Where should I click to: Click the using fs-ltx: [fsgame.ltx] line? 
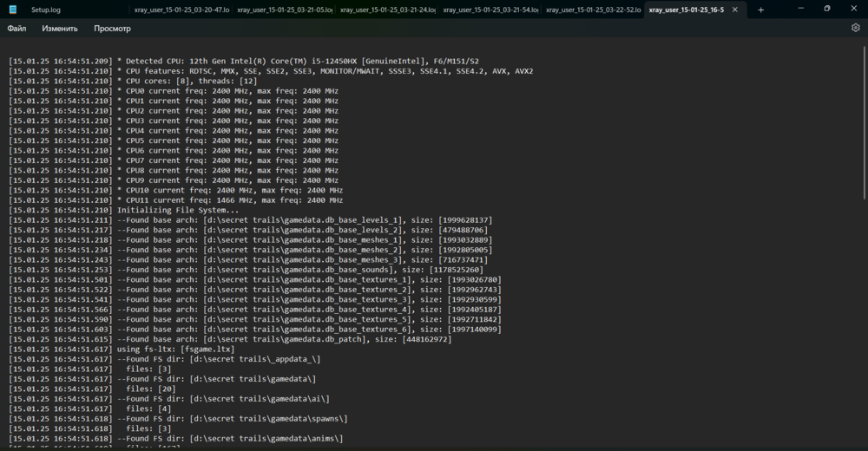pyautogui.click(x=122, y=350)
